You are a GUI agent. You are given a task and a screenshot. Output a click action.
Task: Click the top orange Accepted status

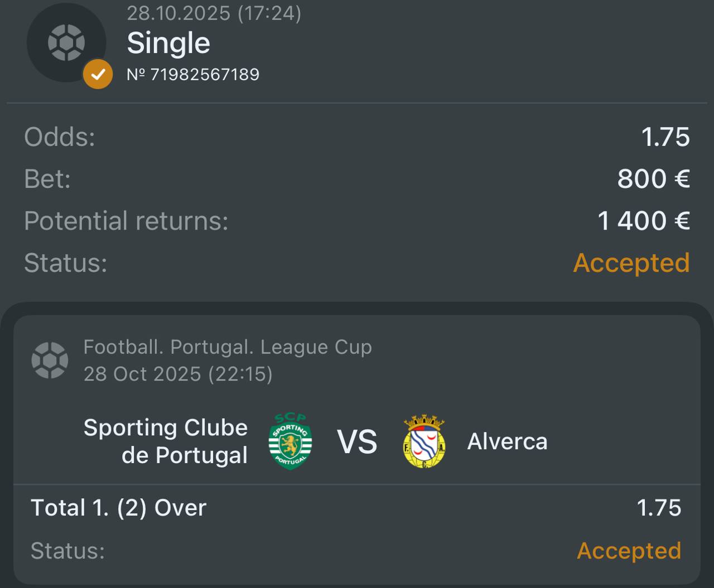631,263
